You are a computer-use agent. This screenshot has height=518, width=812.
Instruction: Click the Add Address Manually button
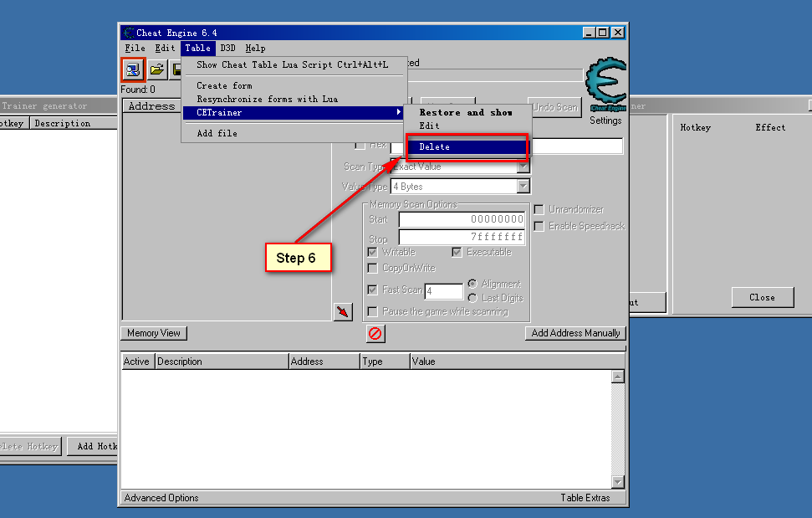[x=576, y=333]
